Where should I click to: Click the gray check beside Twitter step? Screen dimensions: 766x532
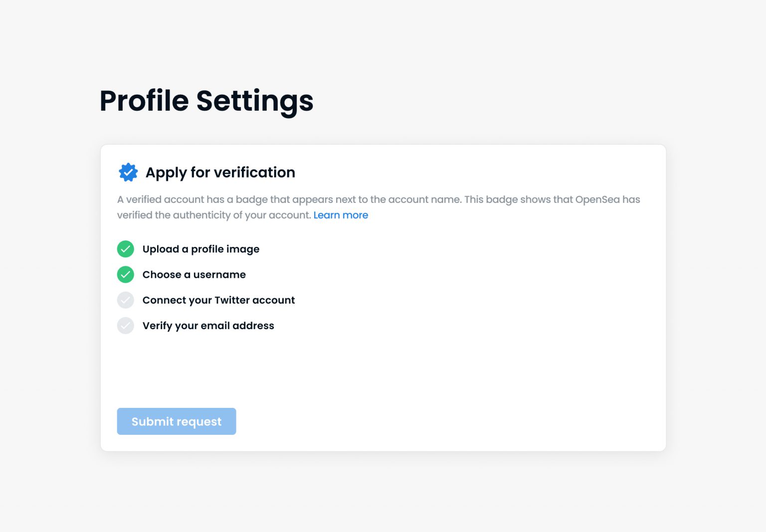[125, 300]
